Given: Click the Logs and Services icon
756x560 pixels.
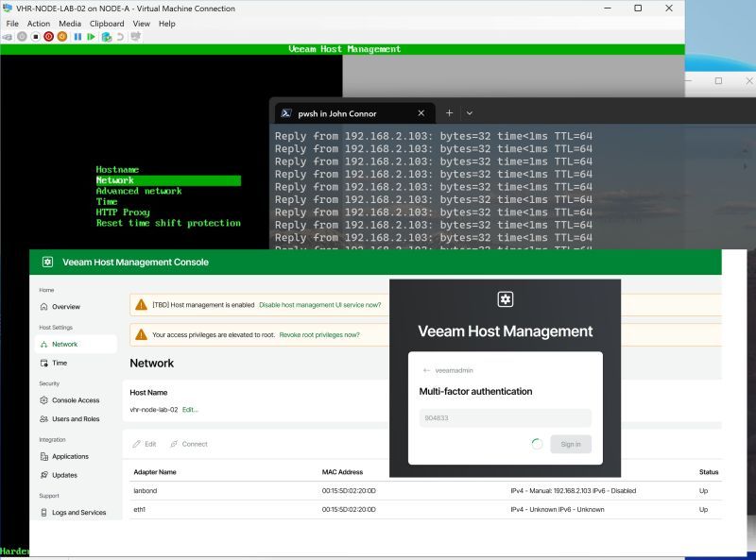Looking at the screenshot, I should (43, 512).
